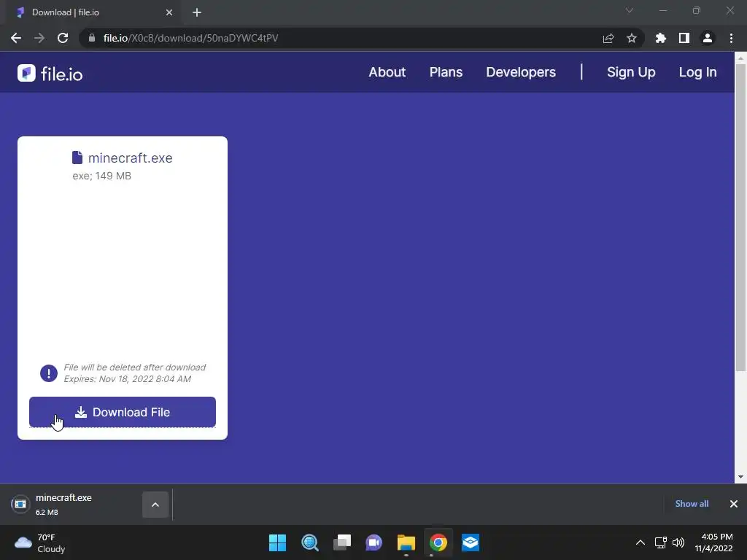
Task: Open the network status icon
Action: [661, 542]
